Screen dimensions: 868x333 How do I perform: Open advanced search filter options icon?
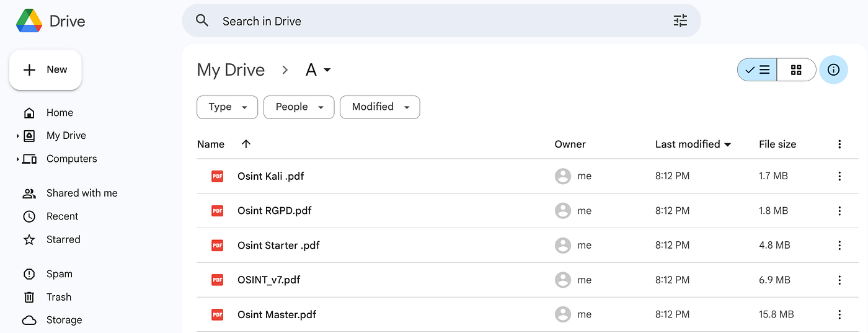680,21
